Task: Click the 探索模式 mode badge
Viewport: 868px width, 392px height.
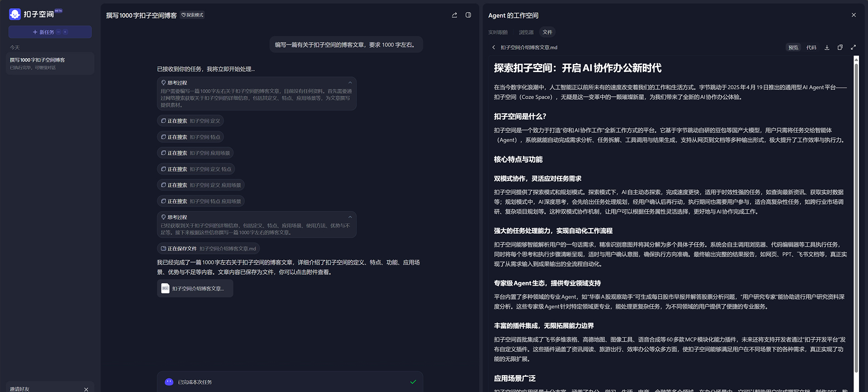Action: pos(192,15)
